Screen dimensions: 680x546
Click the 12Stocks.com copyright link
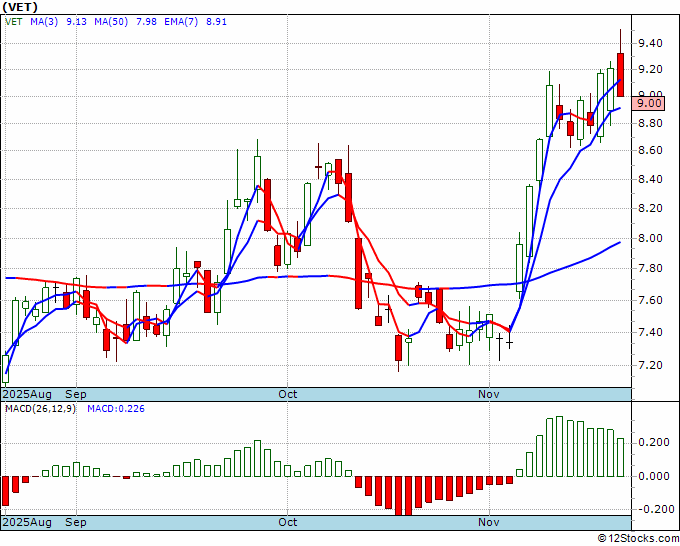[638, 539]
